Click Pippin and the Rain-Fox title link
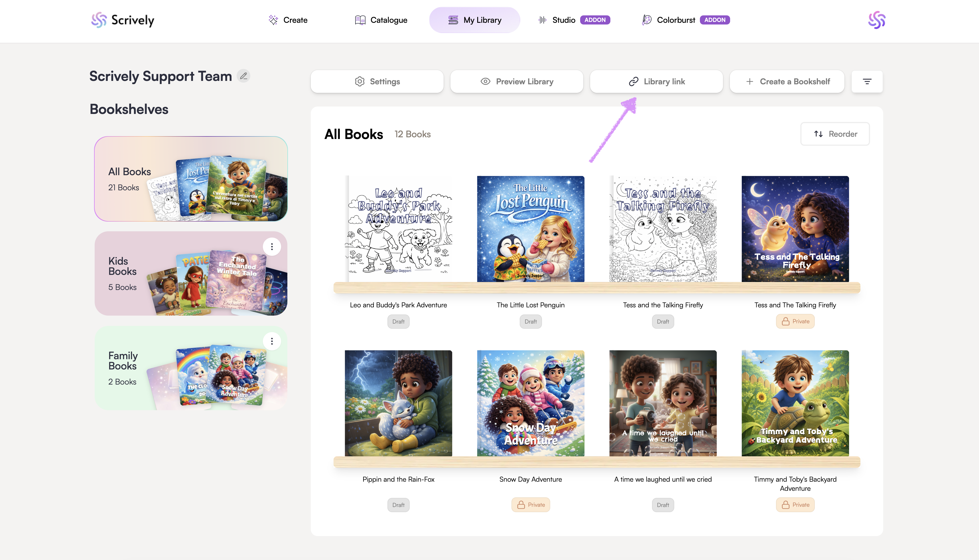 [398, 479]
